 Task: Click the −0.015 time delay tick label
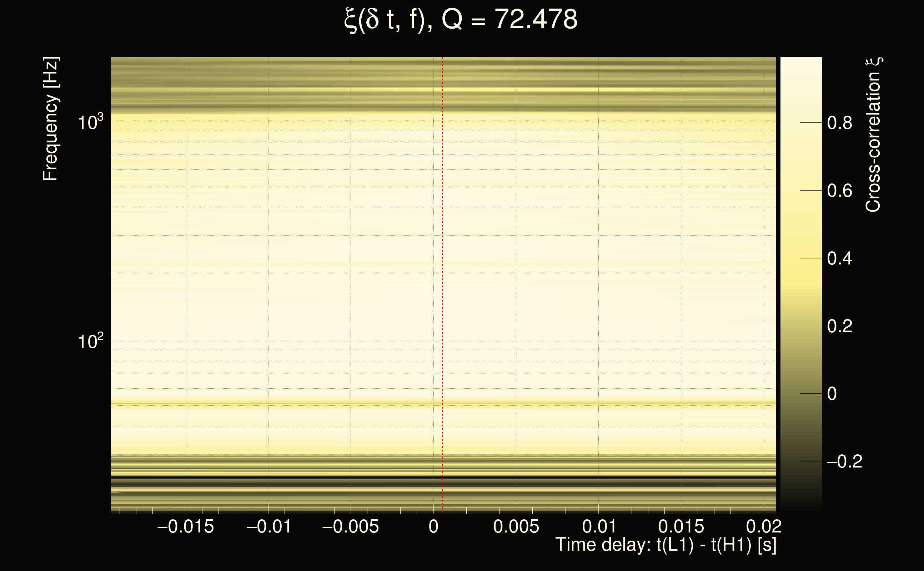(186, 527)
